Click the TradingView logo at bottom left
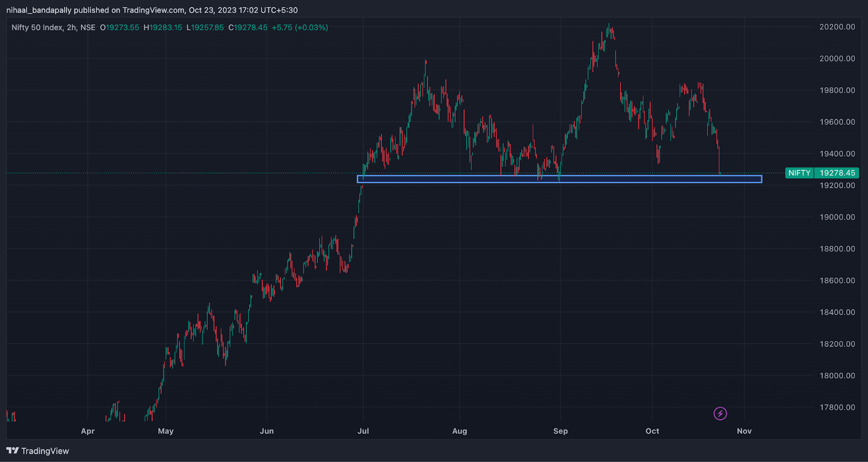The height and width of the screenshot is (462, 868). pos(37,451)
